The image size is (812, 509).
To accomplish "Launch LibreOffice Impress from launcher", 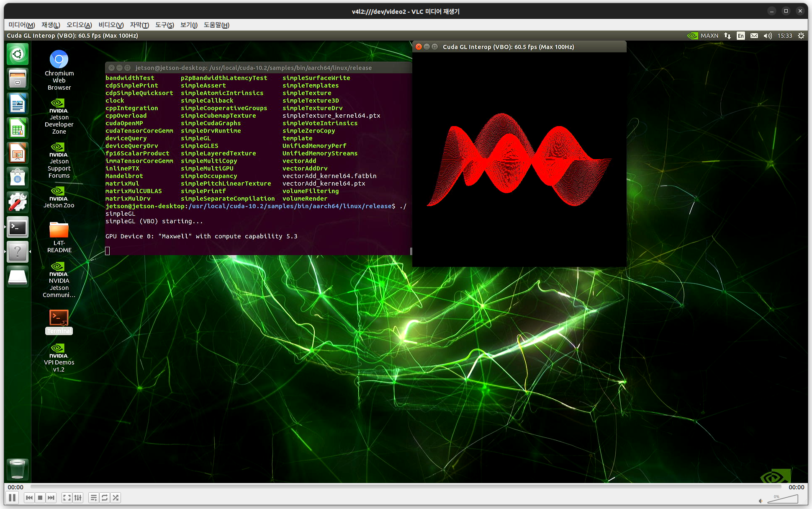I will click(18, 153).
